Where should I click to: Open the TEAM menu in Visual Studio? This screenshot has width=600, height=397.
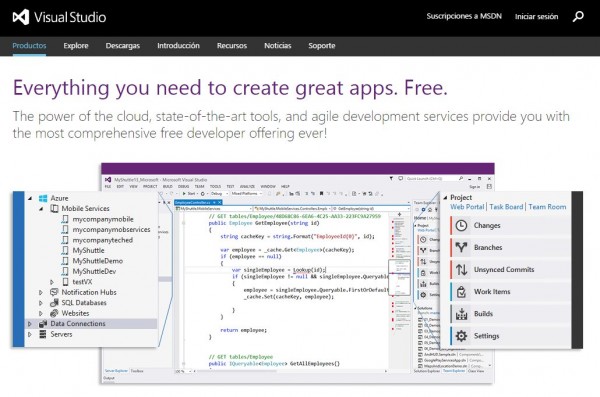[199, 186]
